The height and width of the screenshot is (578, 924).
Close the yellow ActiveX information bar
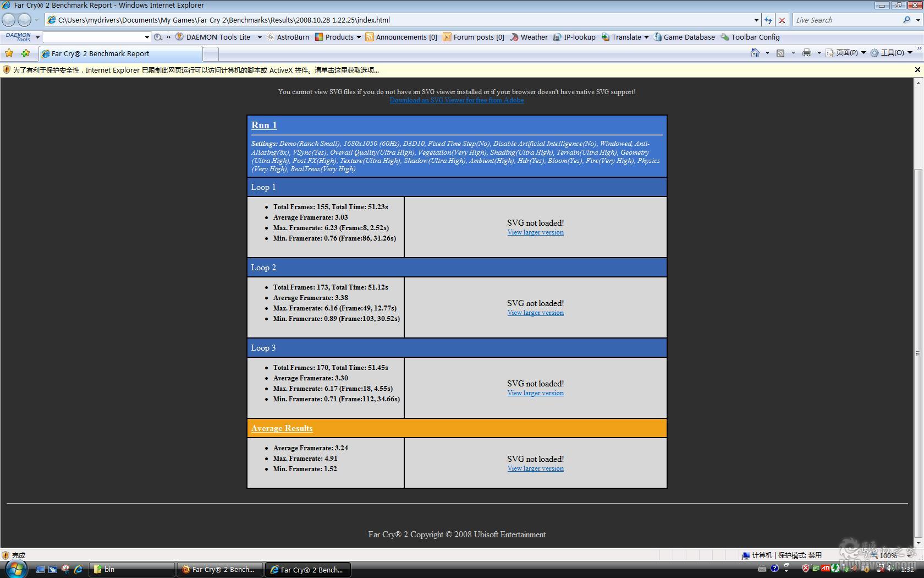coord(917,70)
